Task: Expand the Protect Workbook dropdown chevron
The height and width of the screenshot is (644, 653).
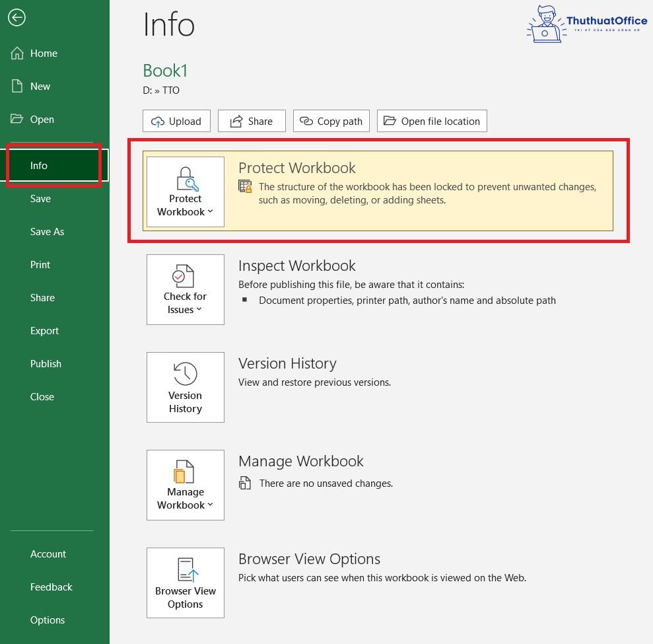Action: 210,211
